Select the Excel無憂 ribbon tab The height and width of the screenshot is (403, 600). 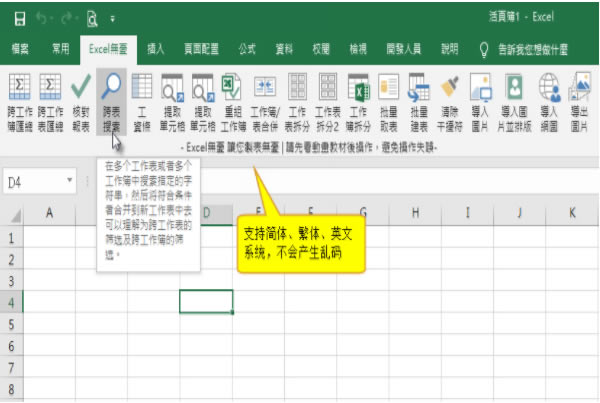108,49
